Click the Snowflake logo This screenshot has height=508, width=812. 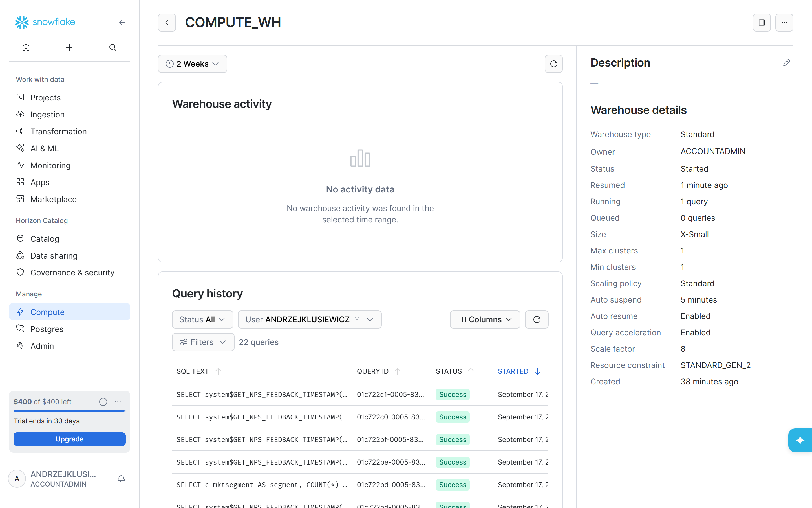(x=45, y=22)
